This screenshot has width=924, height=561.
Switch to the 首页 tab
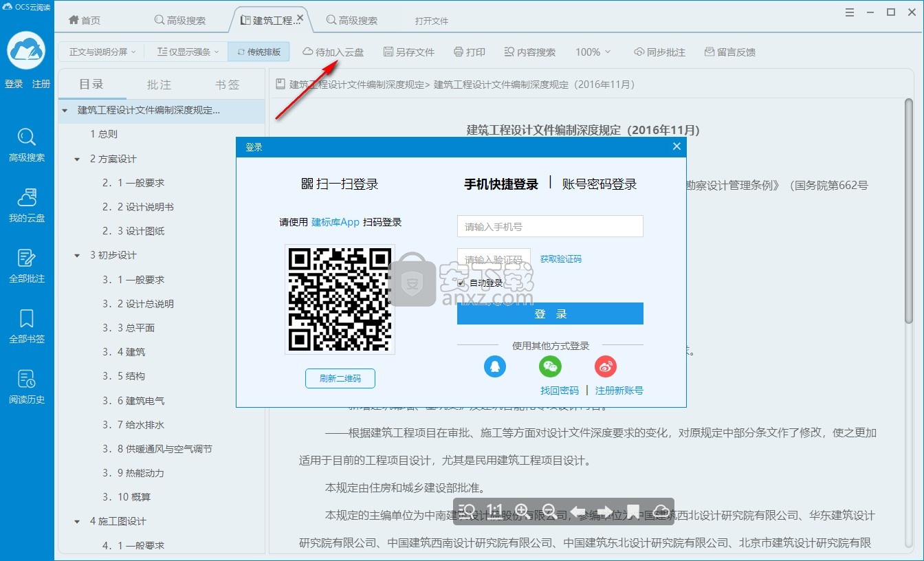pos(84,20)
